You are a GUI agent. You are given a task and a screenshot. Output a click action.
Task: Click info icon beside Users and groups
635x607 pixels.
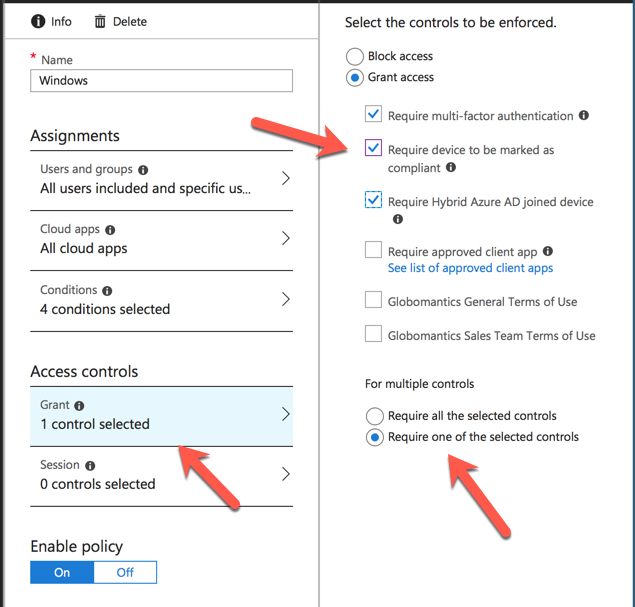(143, 170)
